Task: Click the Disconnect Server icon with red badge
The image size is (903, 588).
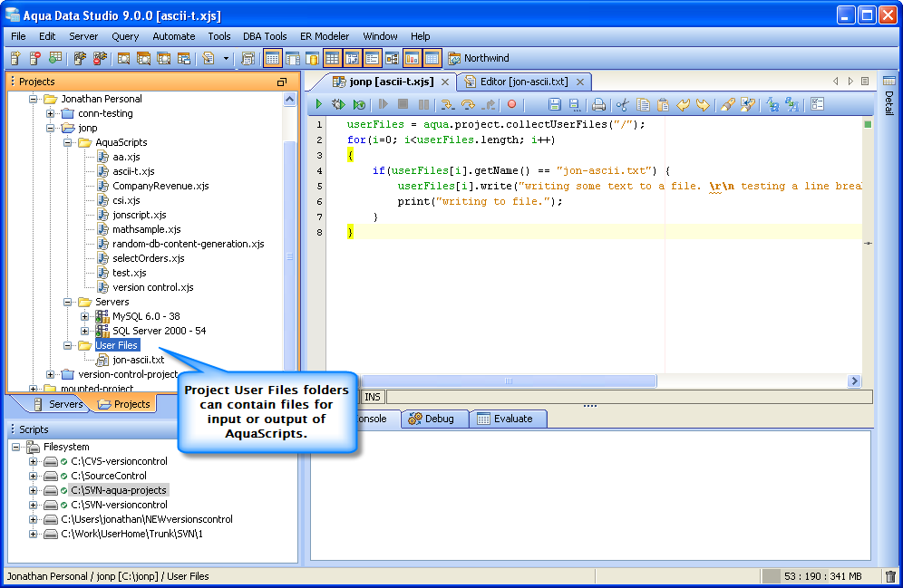Action: click(x=100, y=58)
